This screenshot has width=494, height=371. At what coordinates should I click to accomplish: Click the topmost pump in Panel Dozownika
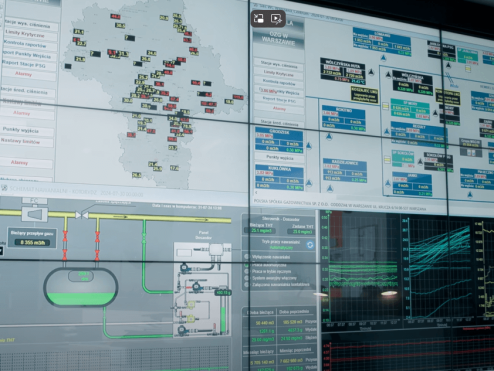coord(183,267)
